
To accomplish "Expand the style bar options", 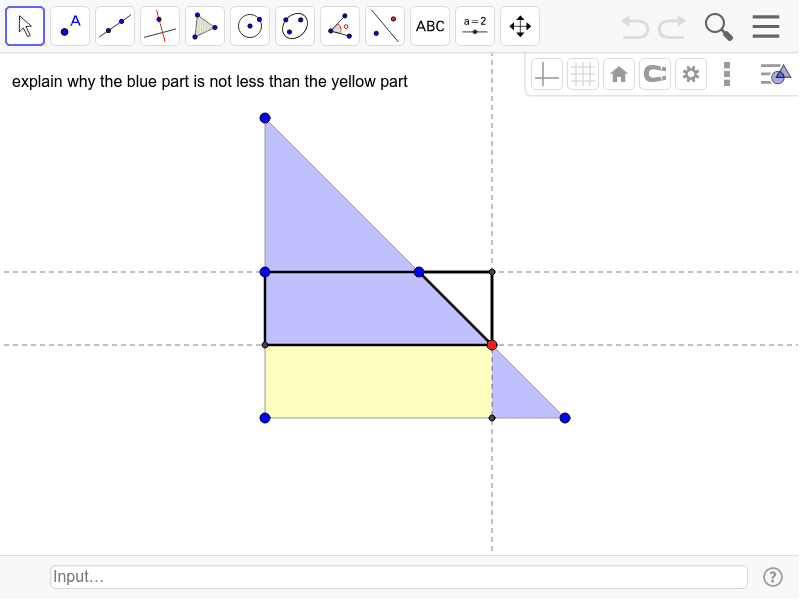I will 775,73.
